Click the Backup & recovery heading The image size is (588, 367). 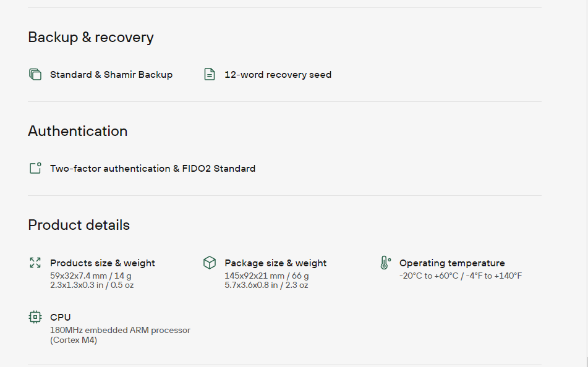pos(91,38)
